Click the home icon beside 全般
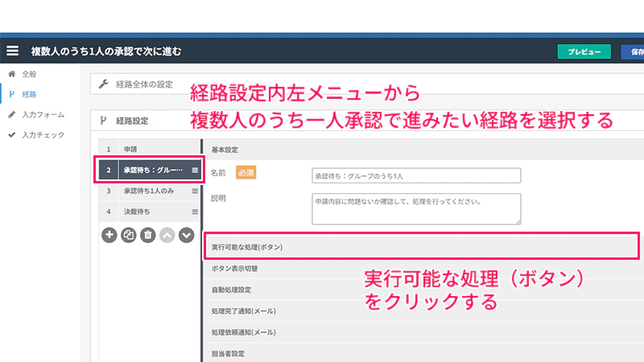The width and height of the screenshot is (644, 362). (x=11, y=74)
